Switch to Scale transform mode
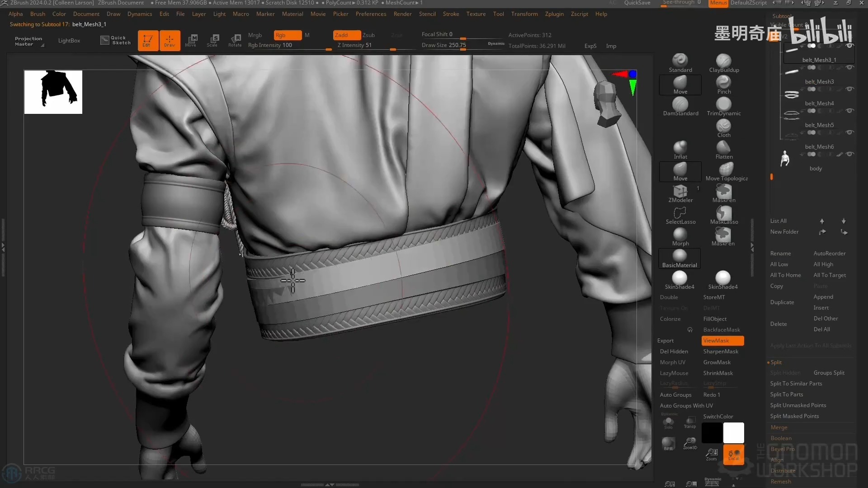The height and width of the screenshot is (488, 868). [212, 40]
